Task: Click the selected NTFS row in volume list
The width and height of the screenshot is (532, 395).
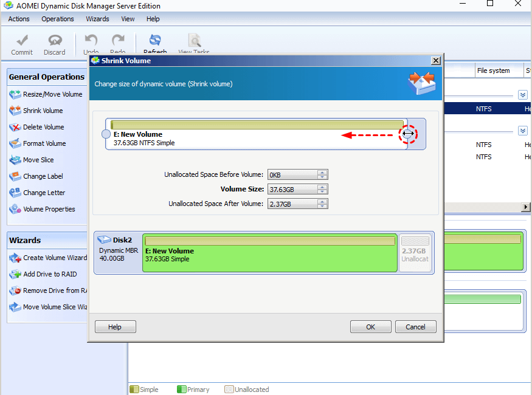Action: (x=487, y=109)
